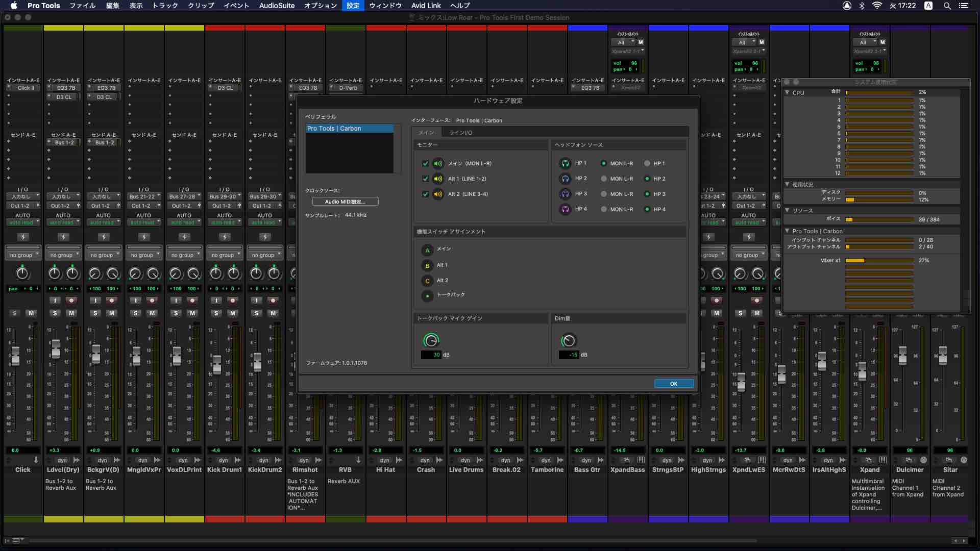Open the ファイル menu
Image resolution: width=980 pixels, height=551 pixels.
tap(82, 6)
